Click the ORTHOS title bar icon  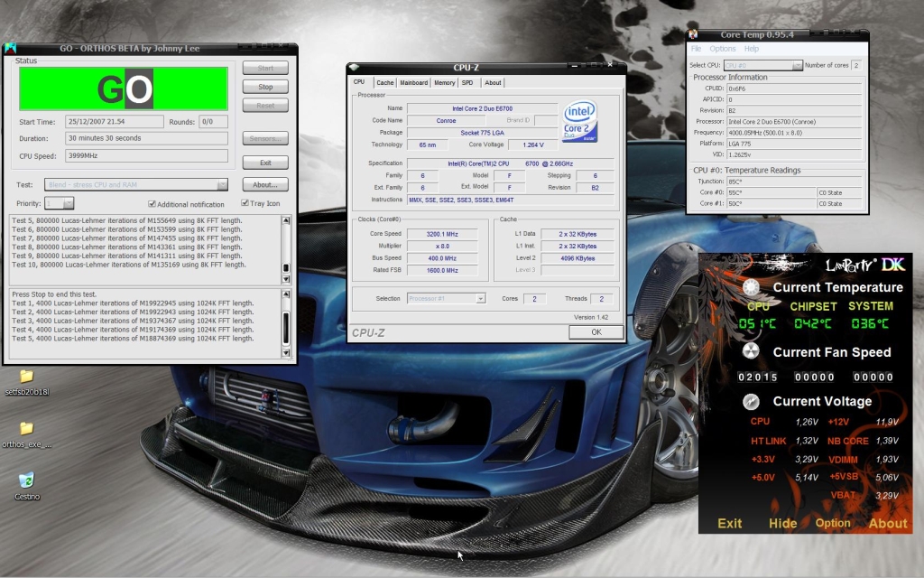(11, 49)
